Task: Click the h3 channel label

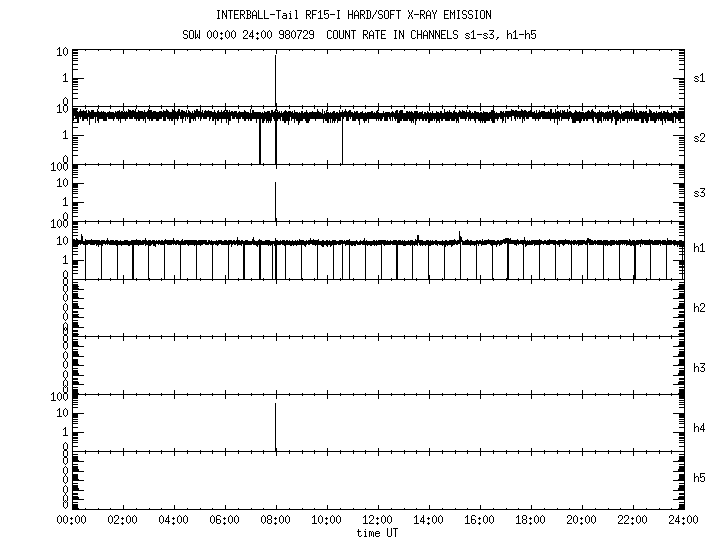Action: click(x=699, y=368)
